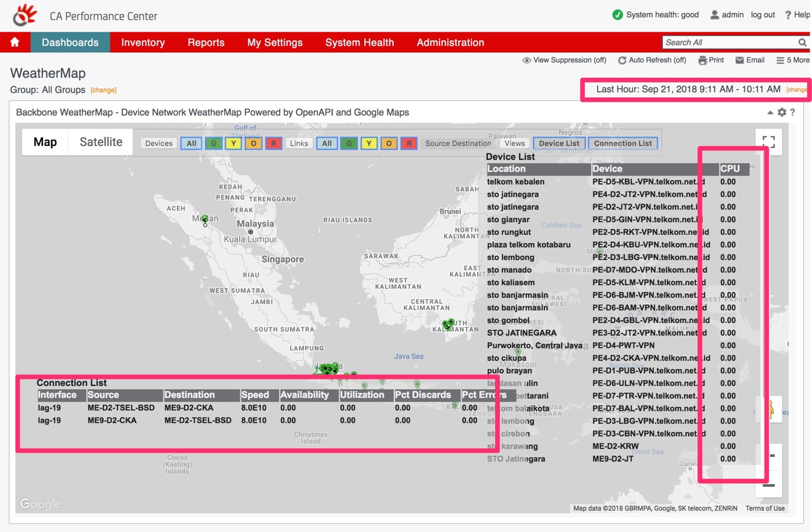Log out of Performance Center
Viewport: 812px width, 532px height.
(x=763, y=15)
